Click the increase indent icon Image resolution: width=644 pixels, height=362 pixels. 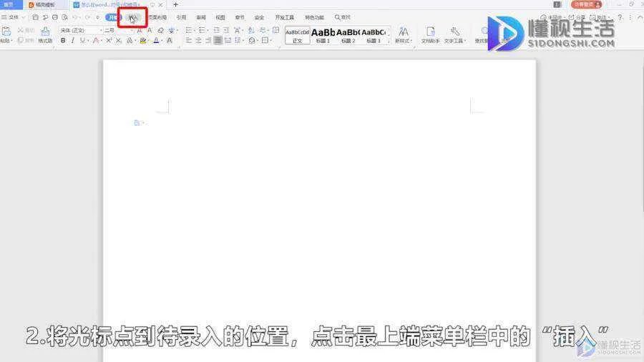pyautogui.click(x=226, y=30)
